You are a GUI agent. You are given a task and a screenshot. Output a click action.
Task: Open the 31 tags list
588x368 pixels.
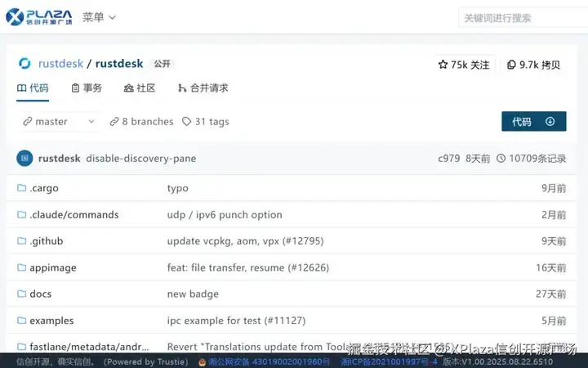[206, 122]
